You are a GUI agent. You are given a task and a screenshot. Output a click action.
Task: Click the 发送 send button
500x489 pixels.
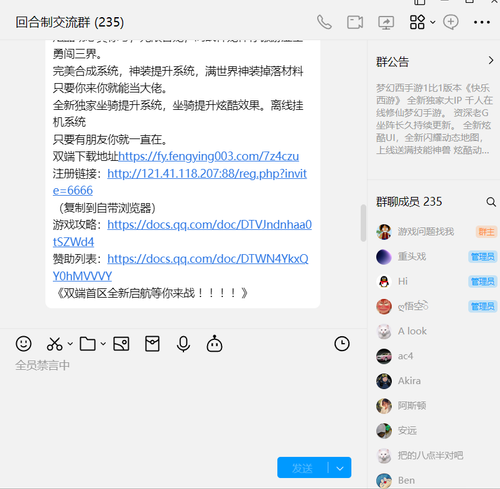tap(302, 468)
